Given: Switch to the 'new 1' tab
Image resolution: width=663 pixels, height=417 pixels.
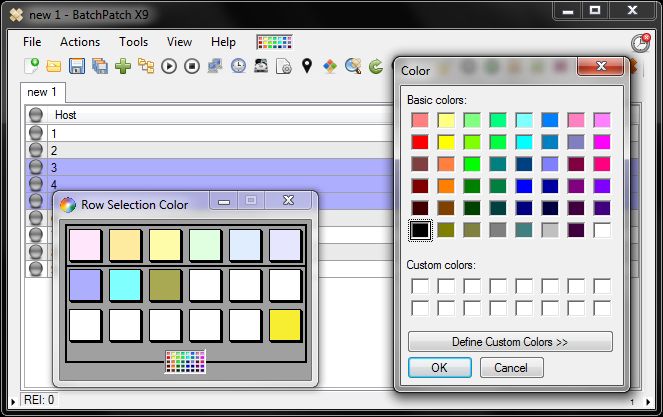Looking at the screenshot, I should pyautogui.click(x=42, y=92).
